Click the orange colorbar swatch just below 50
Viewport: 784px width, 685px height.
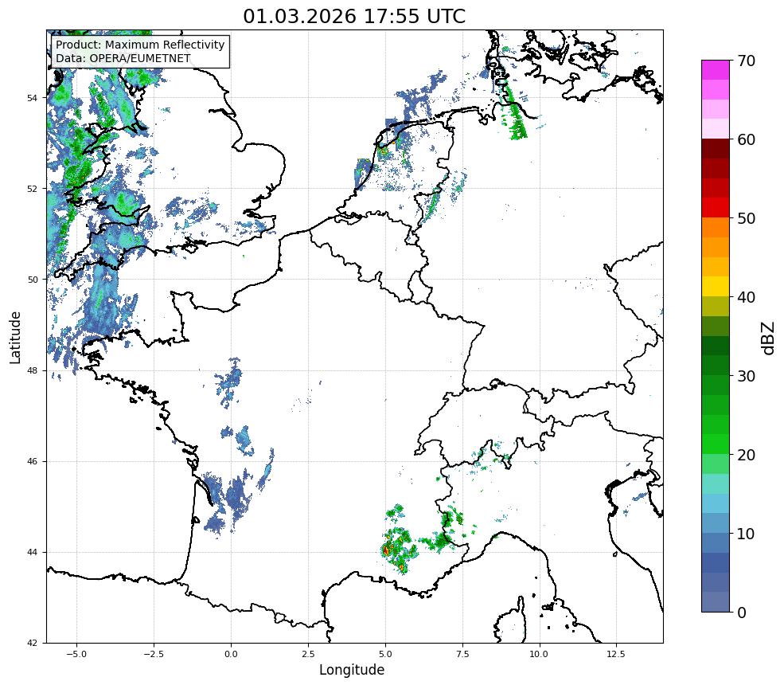pyautogui.click(x=716, y=228)
